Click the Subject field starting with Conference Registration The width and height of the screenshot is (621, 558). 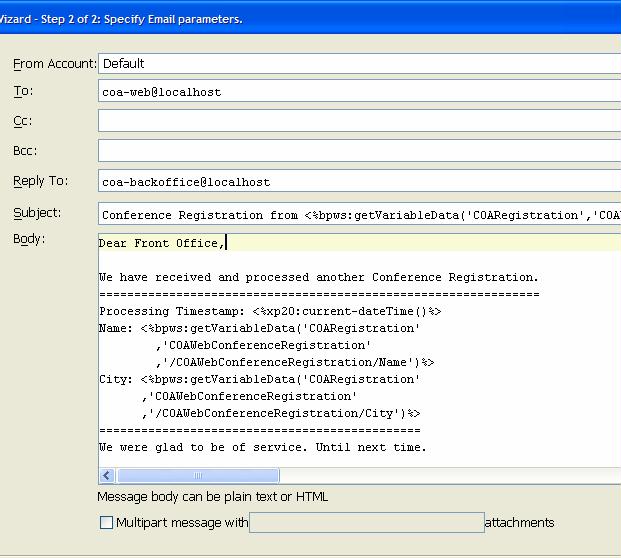coord(358,214)
